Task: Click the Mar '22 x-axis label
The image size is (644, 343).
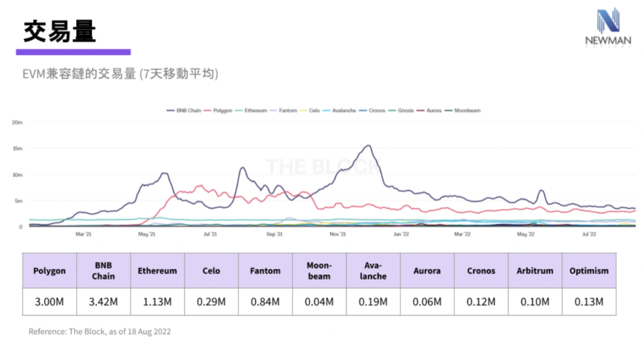Action: pos(462,234)
